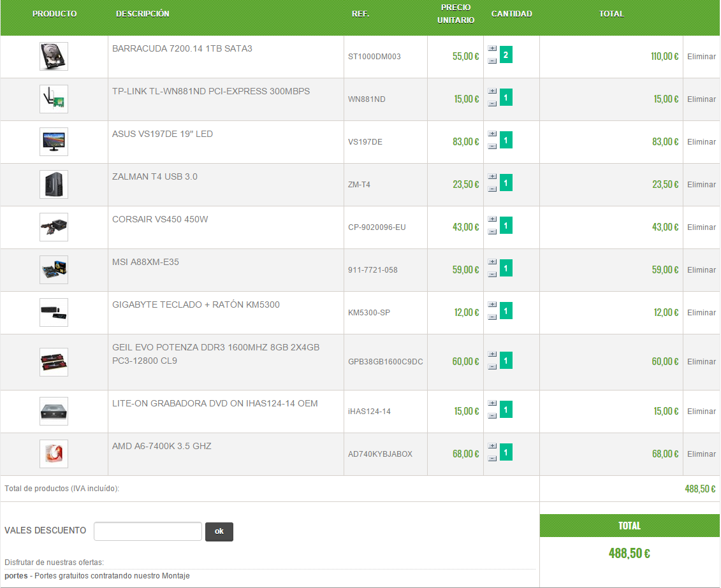Image resolution: width=721 pixels, height=588 pixels.
Task: Decrease quantity of Lite-On DVD recorder
Action: tap(492, 416)
